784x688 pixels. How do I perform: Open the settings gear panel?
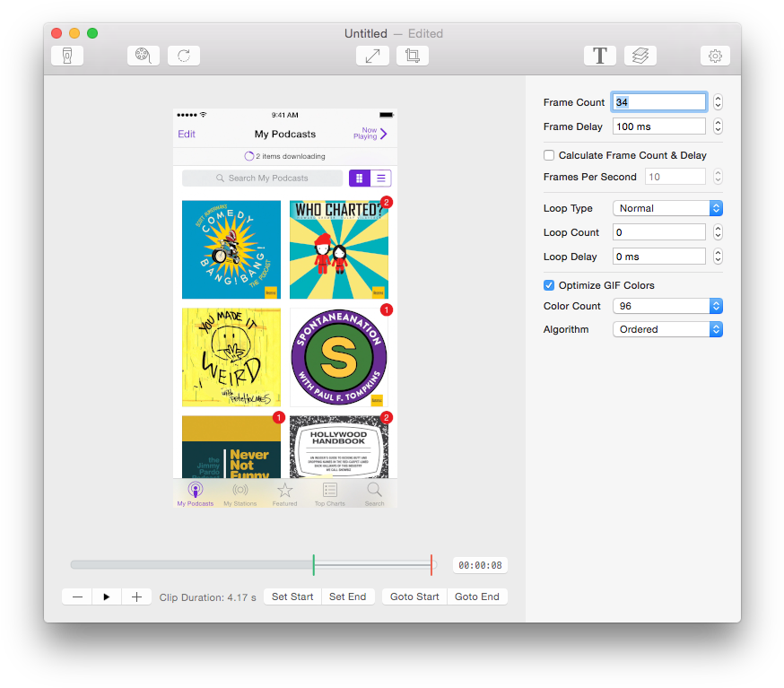coord(715,56)
